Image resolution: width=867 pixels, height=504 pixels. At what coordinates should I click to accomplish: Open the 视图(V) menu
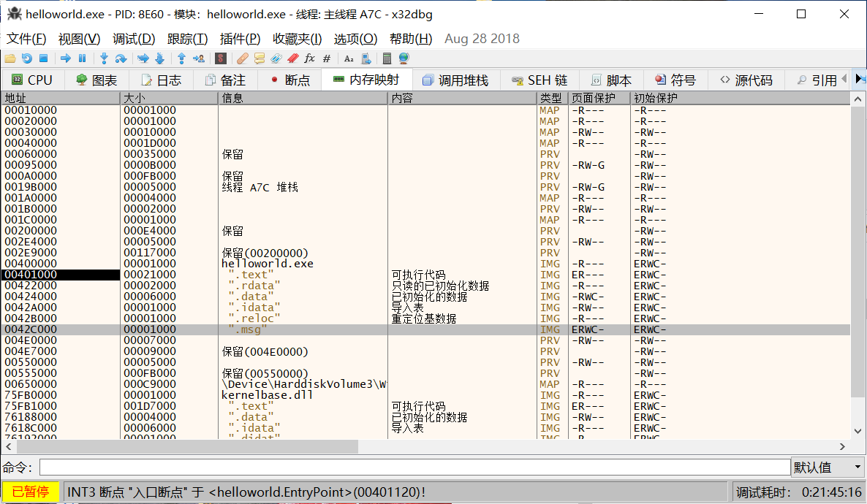click(x=79, y=39)
